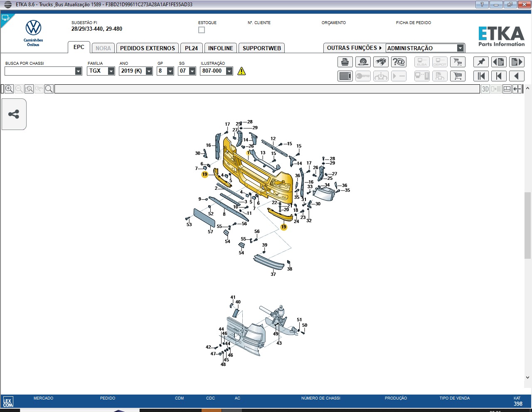Select part number 57 in diagram
The height and width of the screenshot is (412, 532).
(210, 232)
